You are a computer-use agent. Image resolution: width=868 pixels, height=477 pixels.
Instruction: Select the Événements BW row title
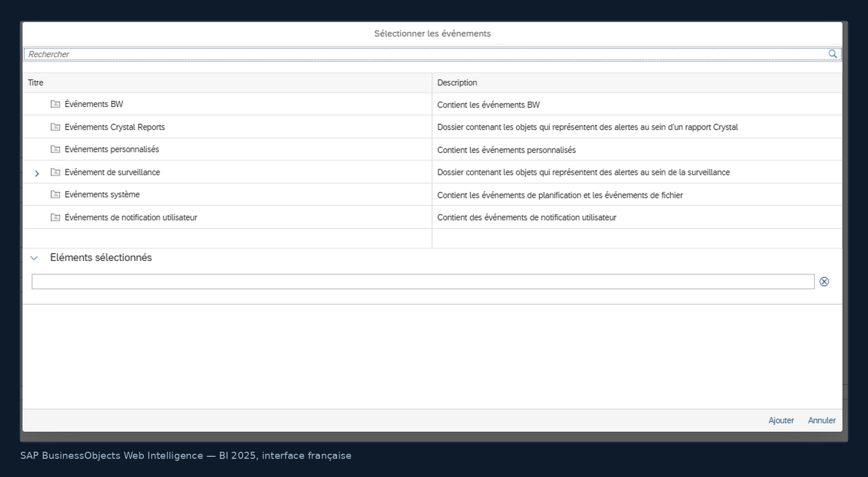(94, 104)
